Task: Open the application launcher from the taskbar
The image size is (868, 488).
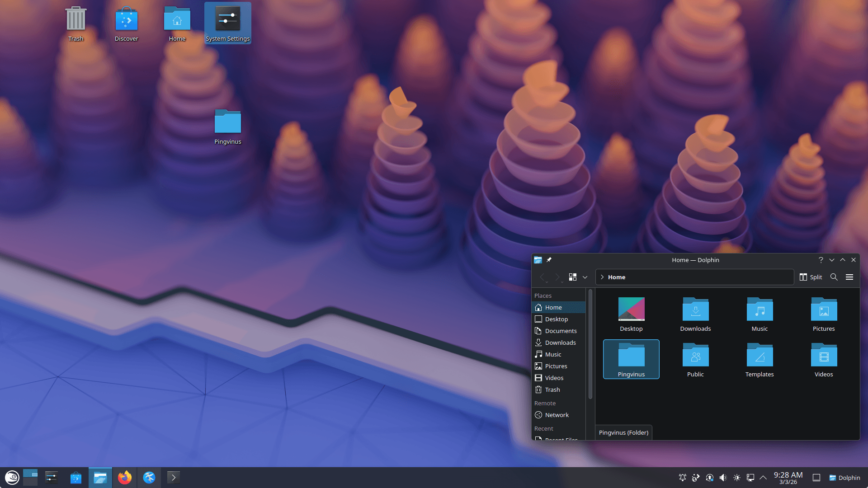Action: (x=11, y=478)
